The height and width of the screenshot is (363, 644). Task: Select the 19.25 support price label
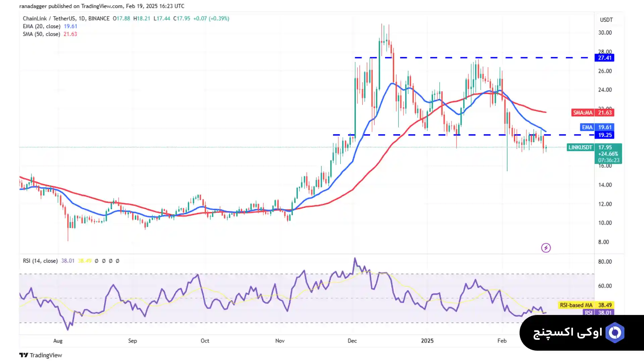point(604,135)
